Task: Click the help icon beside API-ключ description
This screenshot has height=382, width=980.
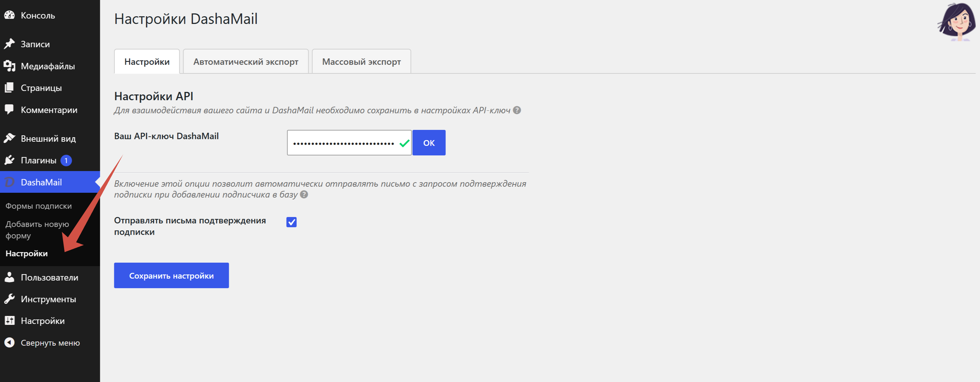Action: [x=517, y=110]
